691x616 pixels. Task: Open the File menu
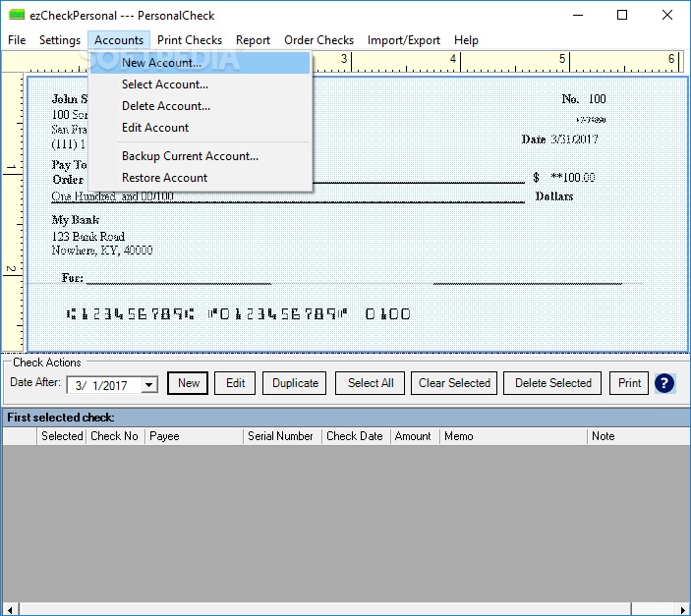point(17,40)
